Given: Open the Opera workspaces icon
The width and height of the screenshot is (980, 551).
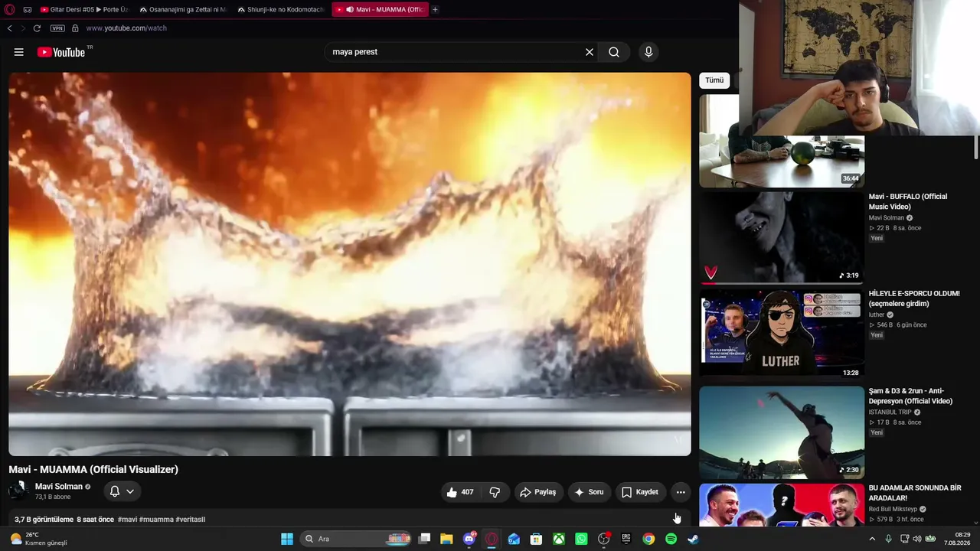Looking at the screenshot, I should point(28,9).
